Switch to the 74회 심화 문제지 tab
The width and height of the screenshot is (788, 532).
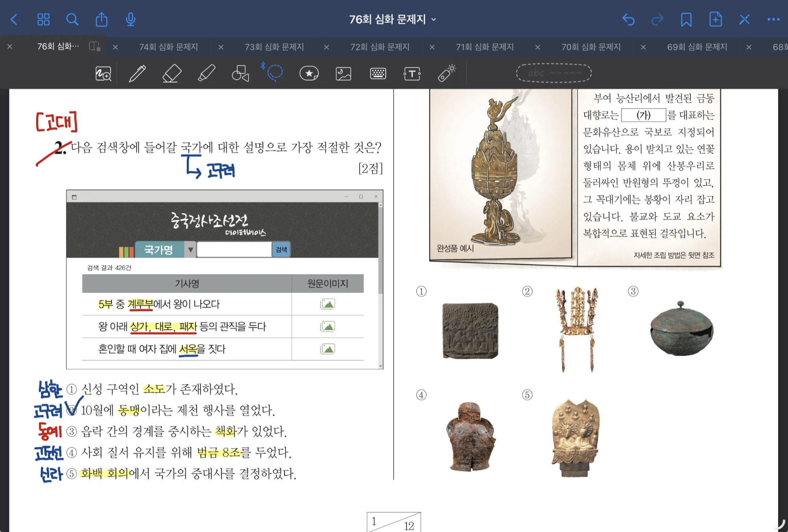[168, 47]
